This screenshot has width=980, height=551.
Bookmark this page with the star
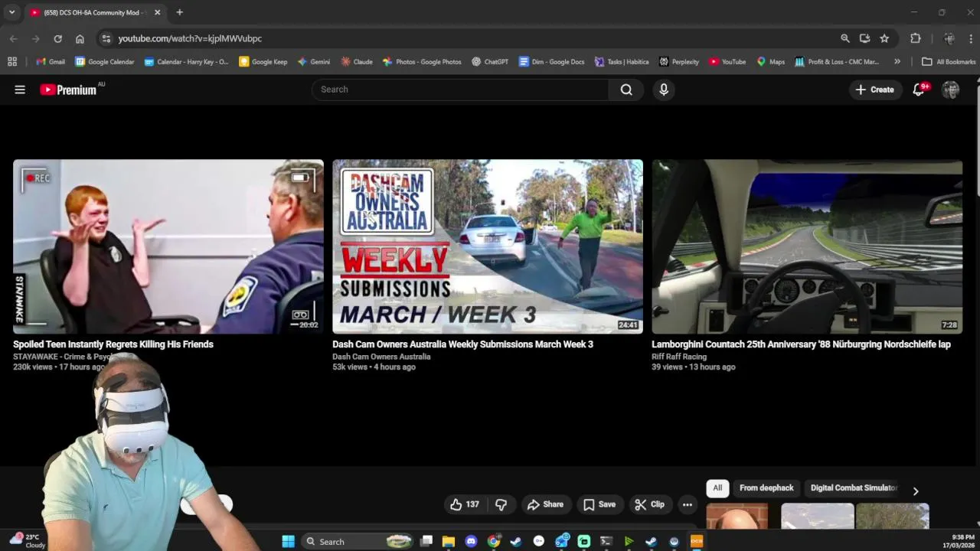point(884,38)
